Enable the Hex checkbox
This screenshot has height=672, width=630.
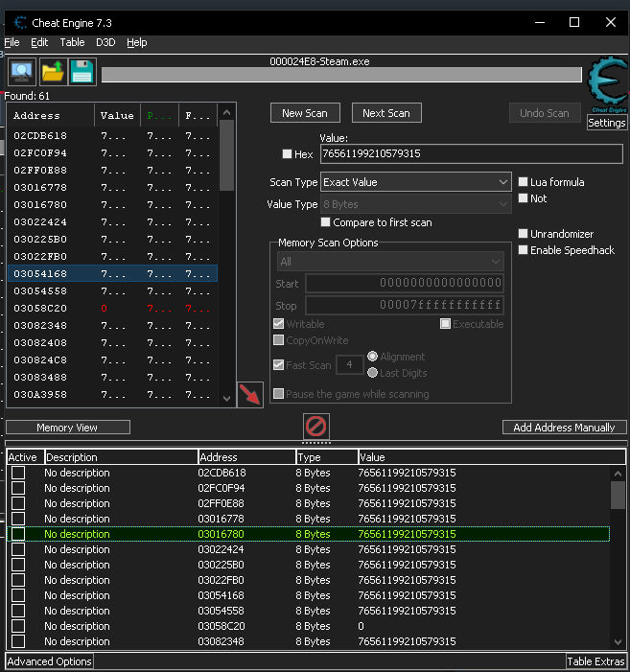[288, 154]
